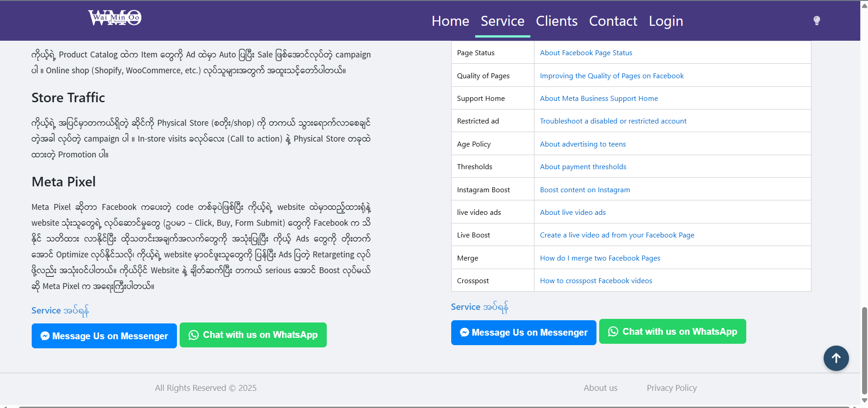
Task: Open the Home menu item
Action: pyautogui.click(x=450, y=21)
